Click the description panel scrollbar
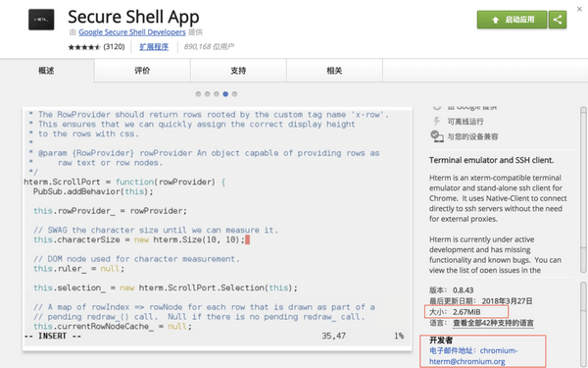 (583, 189)
